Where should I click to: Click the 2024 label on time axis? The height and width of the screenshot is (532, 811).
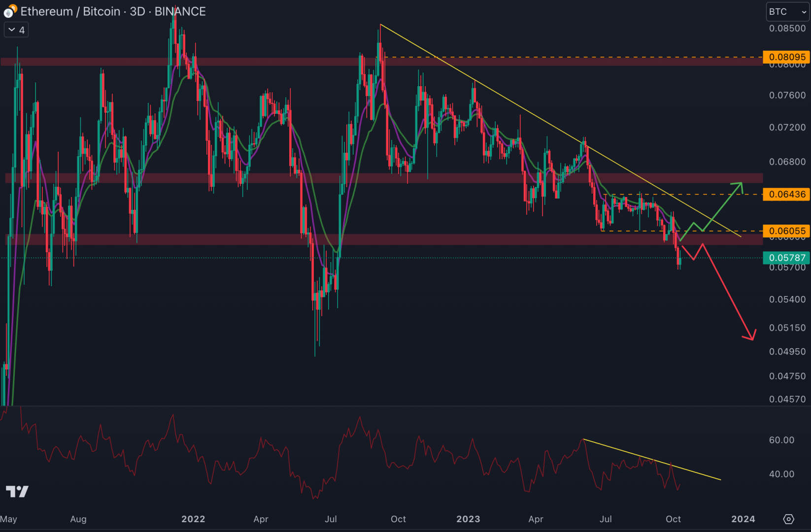click(743, 519)
